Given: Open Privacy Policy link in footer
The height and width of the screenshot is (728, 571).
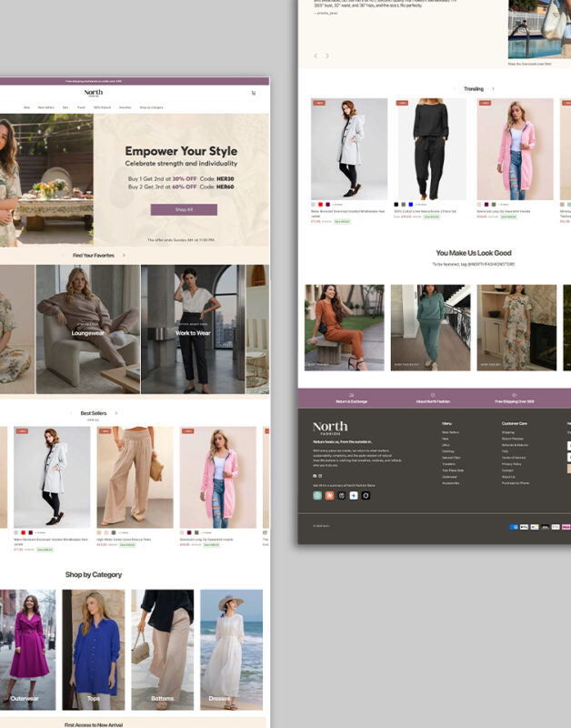Looking at the screenshot, I should point(511,464).
